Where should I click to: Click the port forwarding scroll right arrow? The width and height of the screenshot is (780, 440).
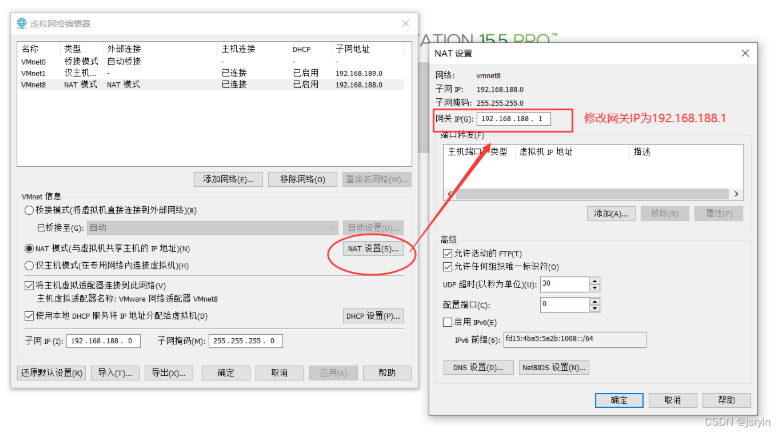point(736,194)
